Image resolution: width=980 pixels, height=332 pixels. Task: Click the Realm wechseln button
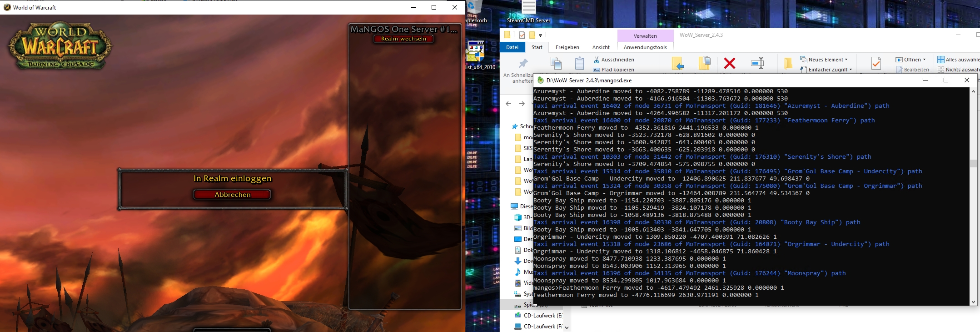coord(403,39)
